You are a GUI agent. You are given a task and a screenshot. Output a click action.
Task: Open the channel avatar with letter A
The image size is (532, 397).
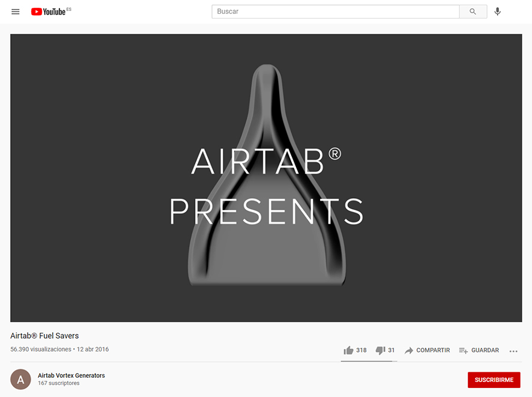point(20,380)
